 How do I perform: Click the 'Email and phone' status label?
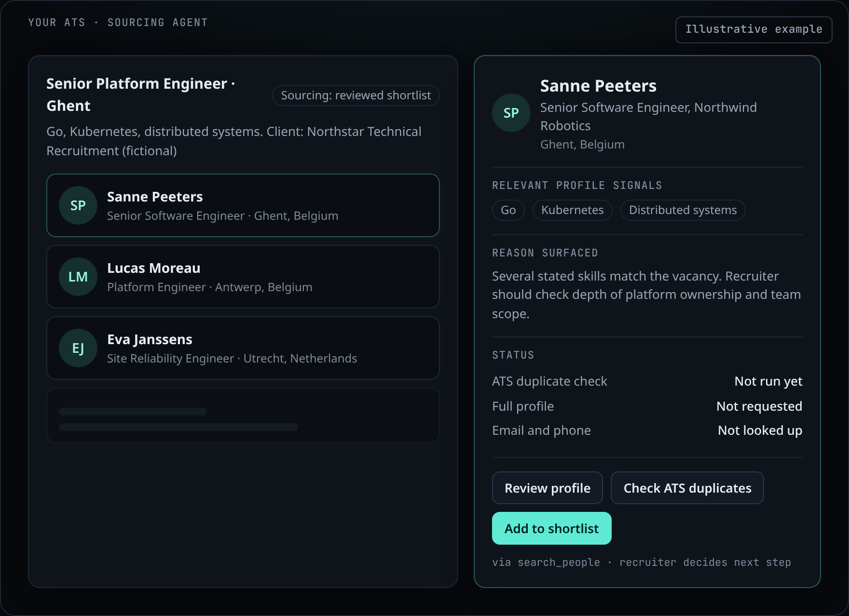tap(541, 430)
